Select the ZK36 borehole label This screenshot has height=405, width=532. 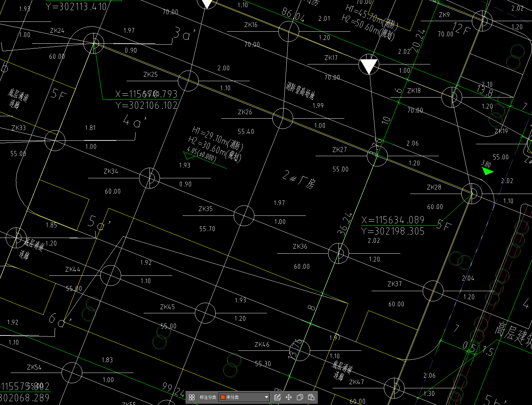(300, 246)
